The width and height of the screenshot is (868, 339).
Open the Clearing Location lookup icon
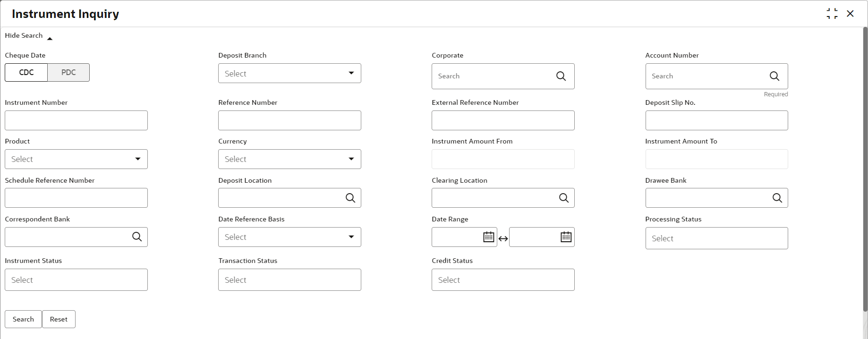(x=563, y=198)
